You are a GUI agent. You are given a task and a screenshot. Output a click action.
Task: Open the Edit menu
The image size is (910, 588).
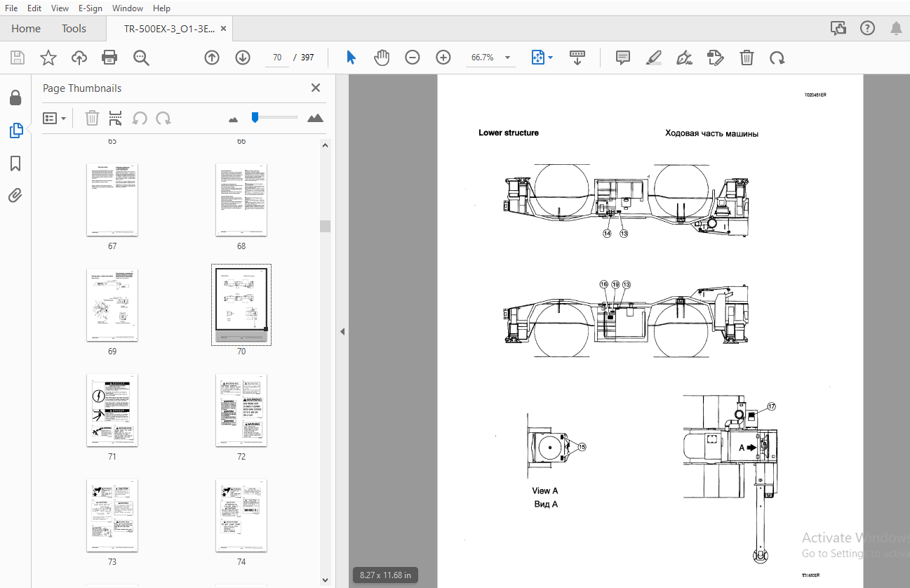pos(34,8)
